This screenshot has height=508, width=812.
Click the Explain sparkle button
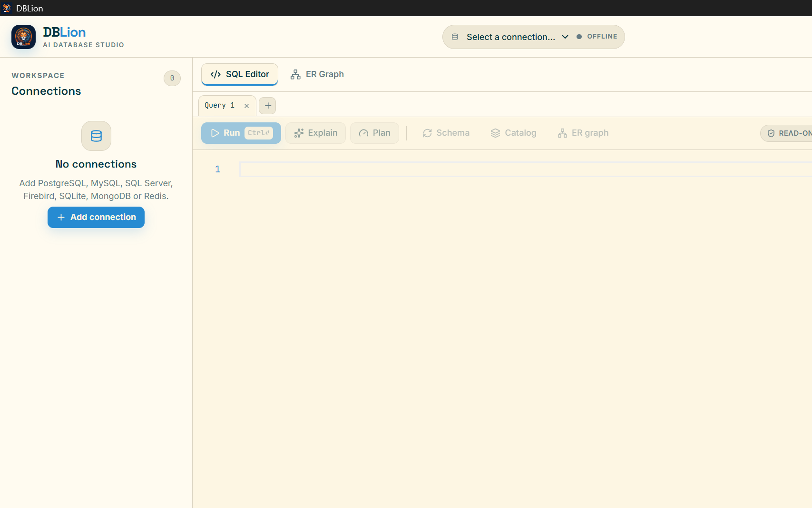click(x=315, y=133)
